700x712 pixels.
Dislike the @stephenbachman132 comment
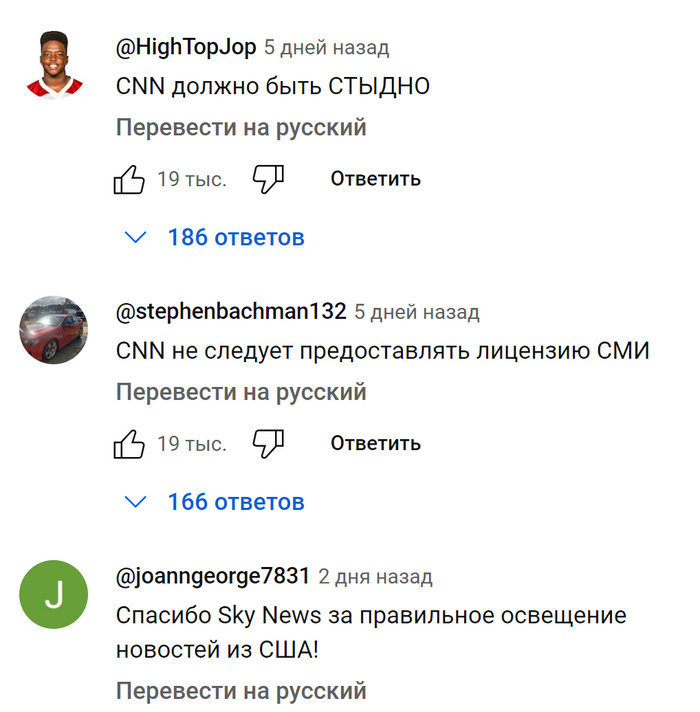(x=268, y=443)
